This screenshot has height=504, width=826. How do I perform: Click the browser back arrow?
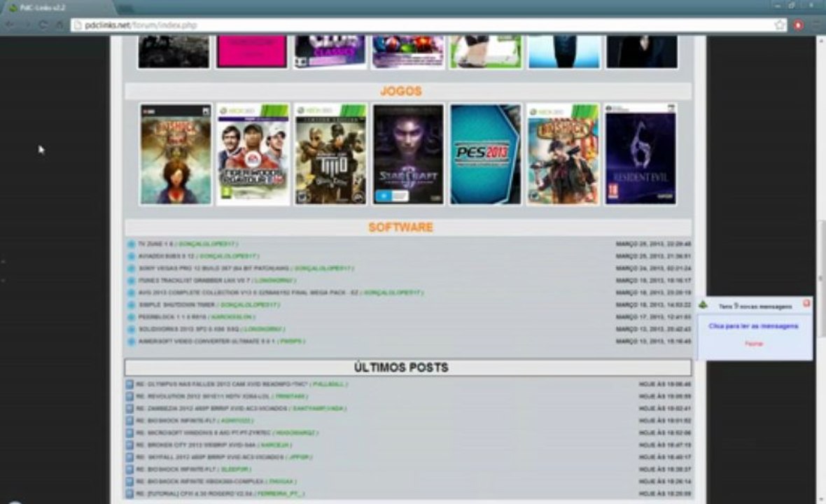10,24
